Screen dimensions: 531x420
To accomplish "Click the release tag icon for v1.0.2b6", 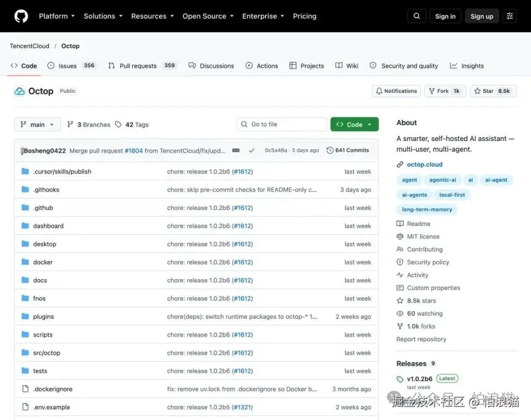I will pos(400,379).
